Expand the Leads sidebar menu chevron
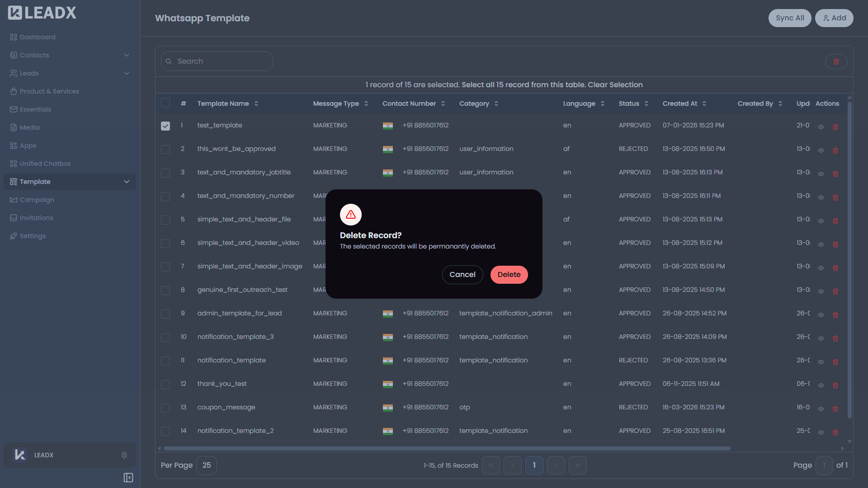Screen dimensions: 868x488 [x=127, y=73]
